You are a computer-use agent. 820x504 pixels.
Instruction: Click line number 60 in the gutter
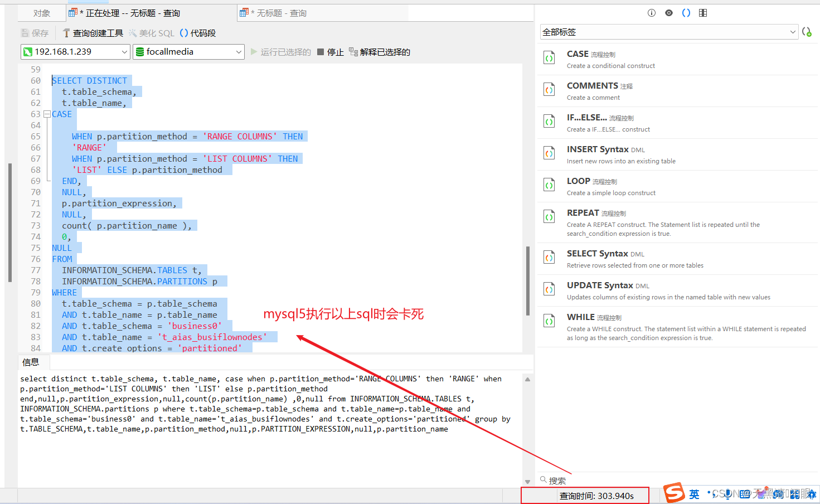pyautogui.click(x=36, y=81)
